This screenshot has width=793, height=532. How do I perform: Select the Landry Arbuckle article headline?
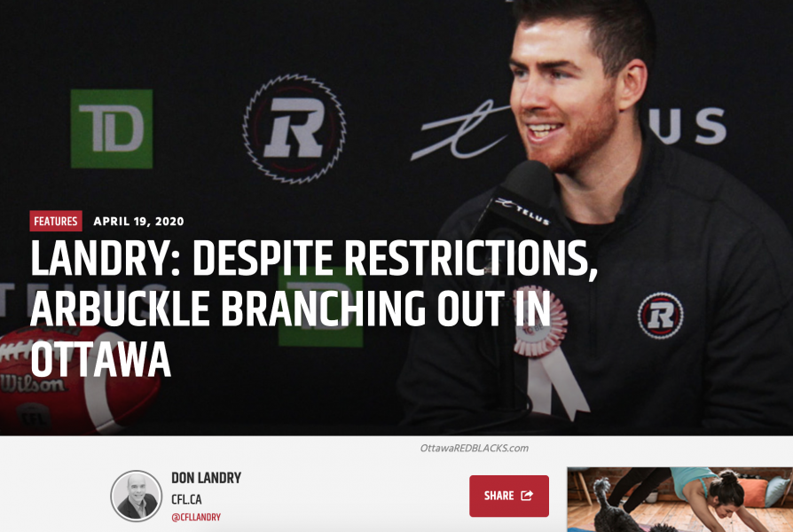coord(313,309)
